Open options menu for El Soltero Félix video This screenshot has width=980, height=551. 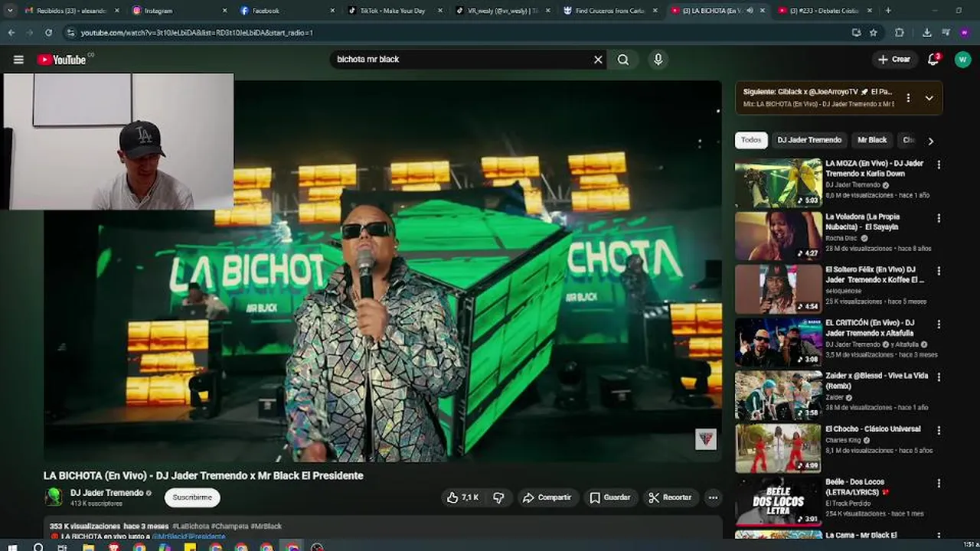[939, 271]
